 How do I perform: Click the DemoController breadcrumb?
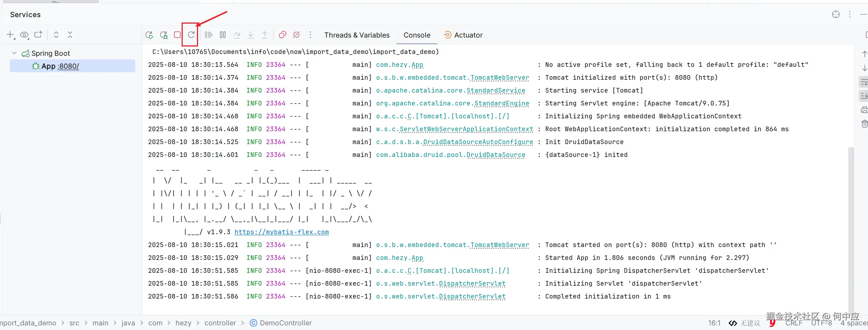(x=281, y=323)
